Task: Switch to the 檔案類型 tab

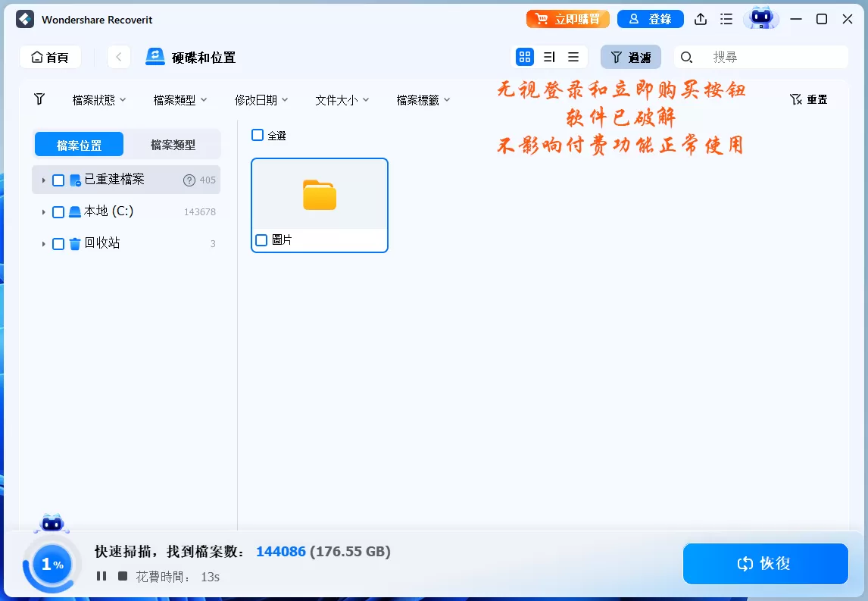Action: pyautogui.click(x=173, y=143)
